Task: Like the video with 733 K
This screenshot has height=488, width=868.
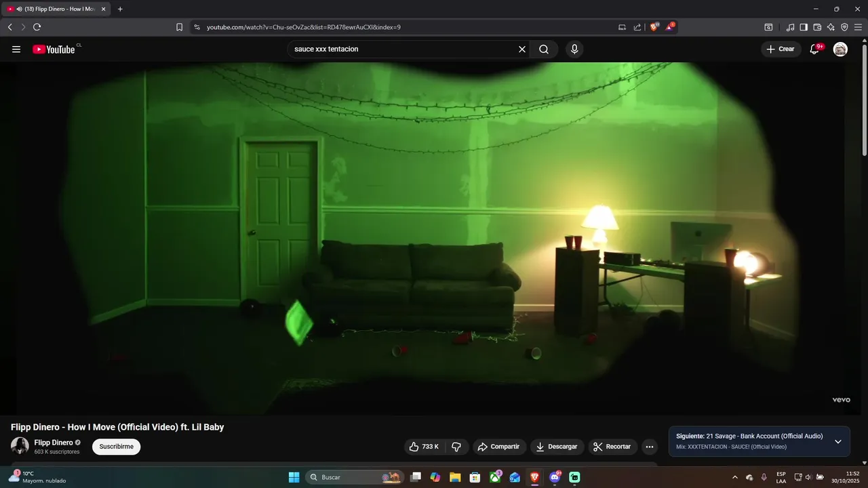Action: click(x=424, y=447)
